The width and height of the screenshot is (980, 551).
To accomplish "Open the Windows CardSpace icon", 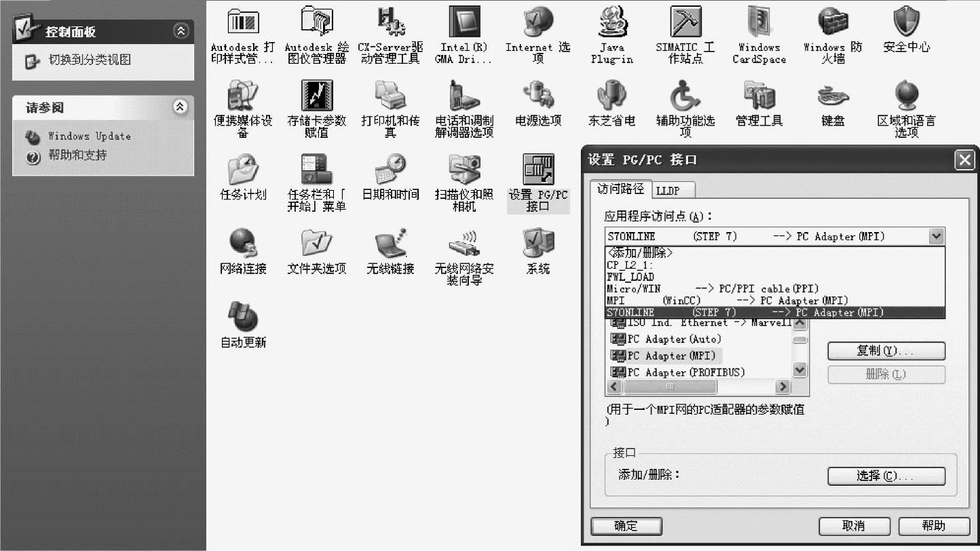I will click(x=759, y=23).
